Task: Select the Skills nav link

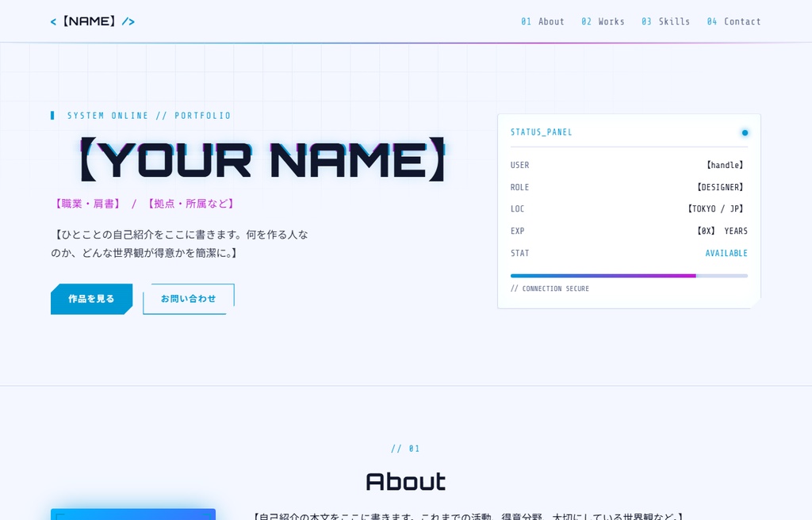Action: tap(665, 21)
